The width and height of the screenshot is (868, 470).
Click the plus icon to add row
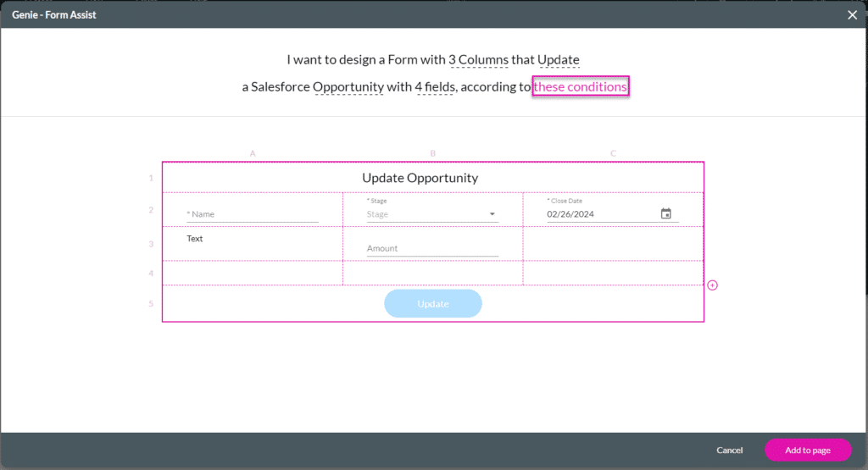[712, 285]
